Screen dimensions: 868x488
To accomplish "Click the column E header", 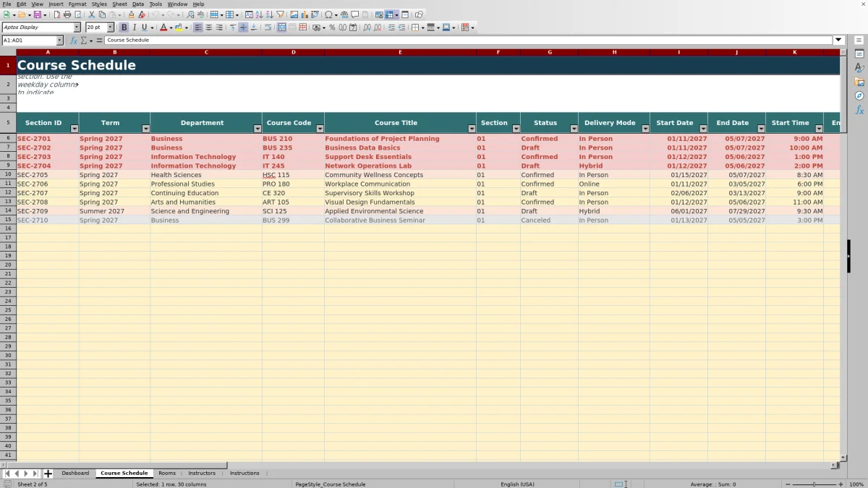I will tap(400, 52).
